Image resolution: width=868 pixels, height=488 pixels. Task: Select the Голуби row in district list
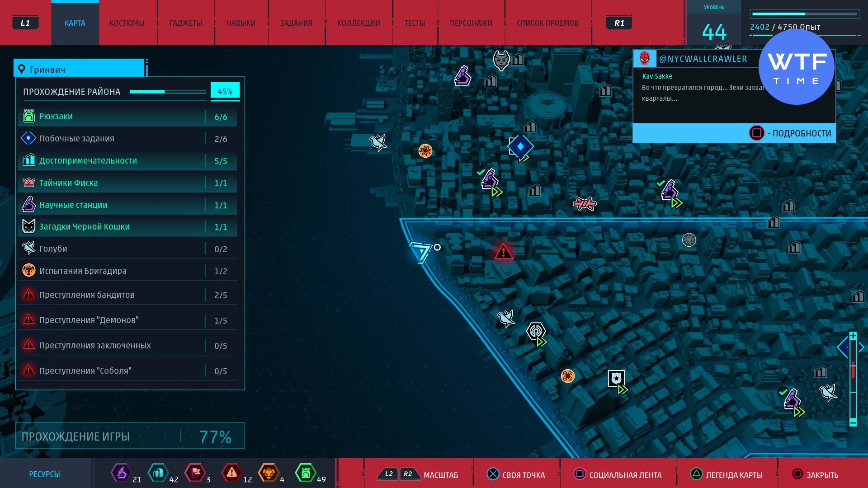(127, 249)
